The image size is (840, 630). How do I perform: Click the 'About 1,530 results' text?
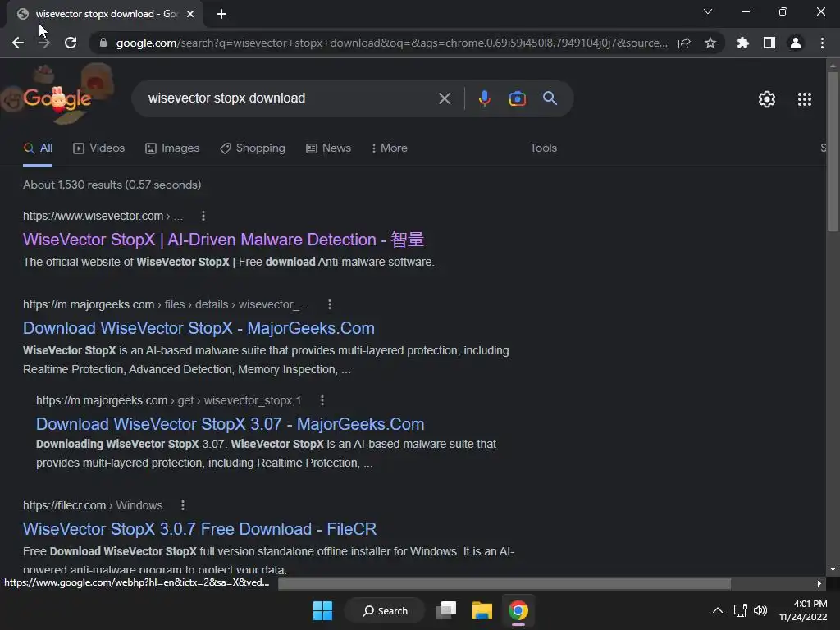point(112,185)
